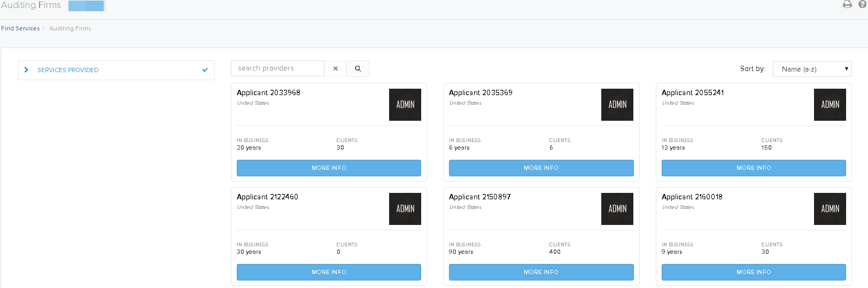This screenshot has height=288, width=868.
Task: Open the Sort by Name (a-z) dropdown
Action: point(812,69)
